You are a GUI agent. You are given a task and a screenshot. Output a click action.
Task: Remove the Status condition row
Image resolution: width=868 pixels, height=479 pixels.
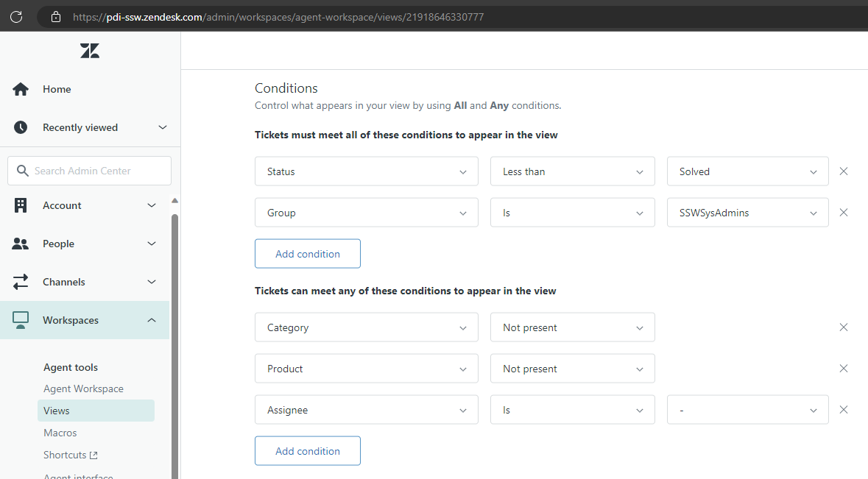pyautogui.click(x=844, y=171)
